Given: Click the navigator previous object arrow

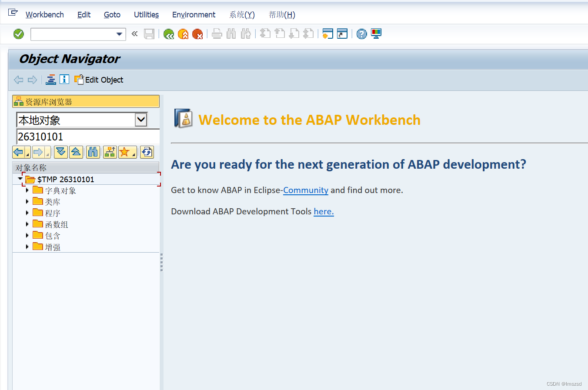Looking at the screenshot, I should click(x=18, y=152).
